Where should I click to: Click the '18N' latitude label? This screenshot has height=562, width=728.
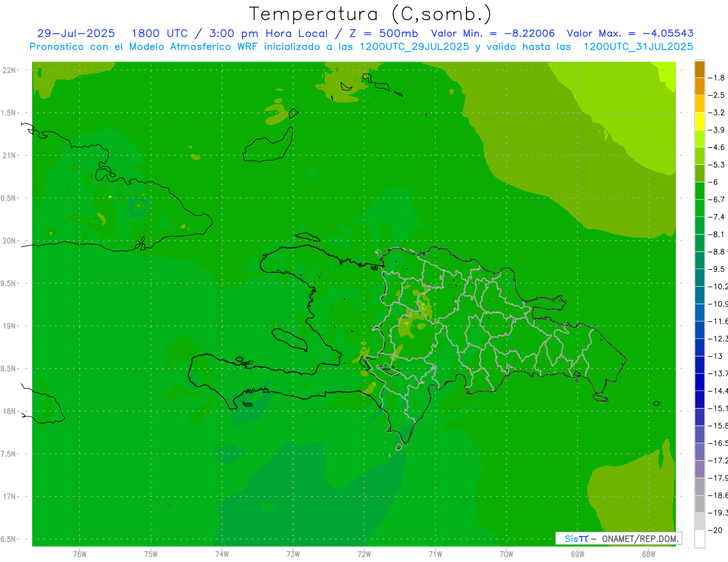coord(10,411)
